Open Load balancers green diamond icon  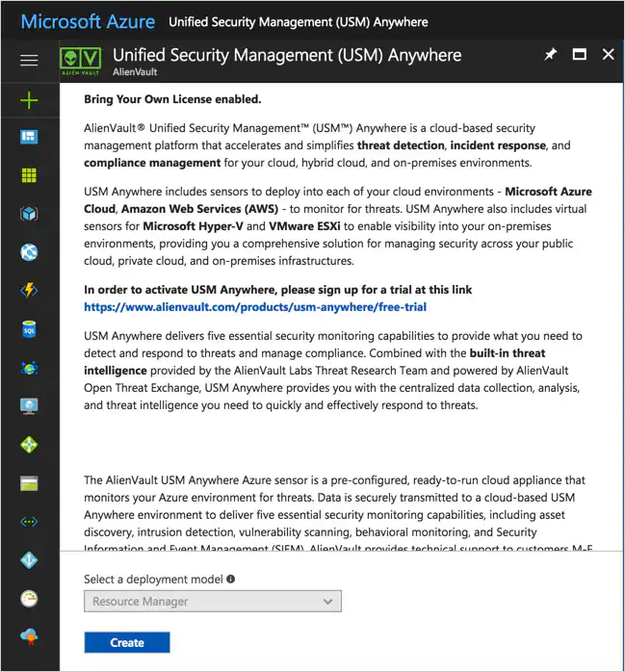click(x=29, y=445)
